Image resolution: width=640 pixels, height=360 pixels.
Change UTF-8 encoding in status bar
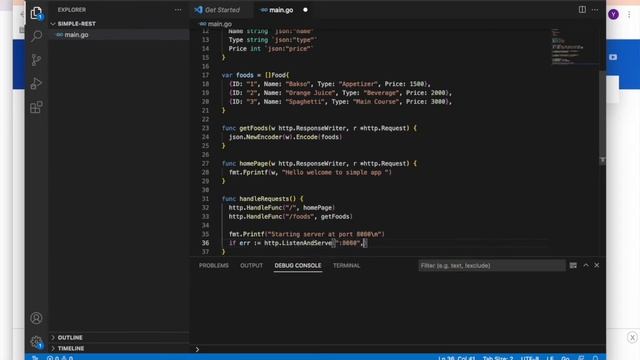click(529, 358)
